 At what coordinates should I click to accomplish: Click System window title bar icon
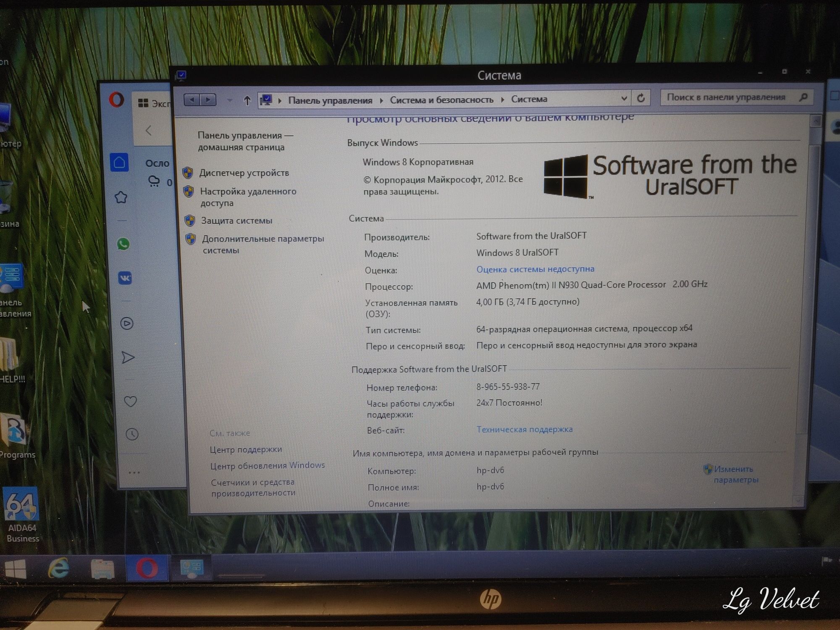pos(181,76)
